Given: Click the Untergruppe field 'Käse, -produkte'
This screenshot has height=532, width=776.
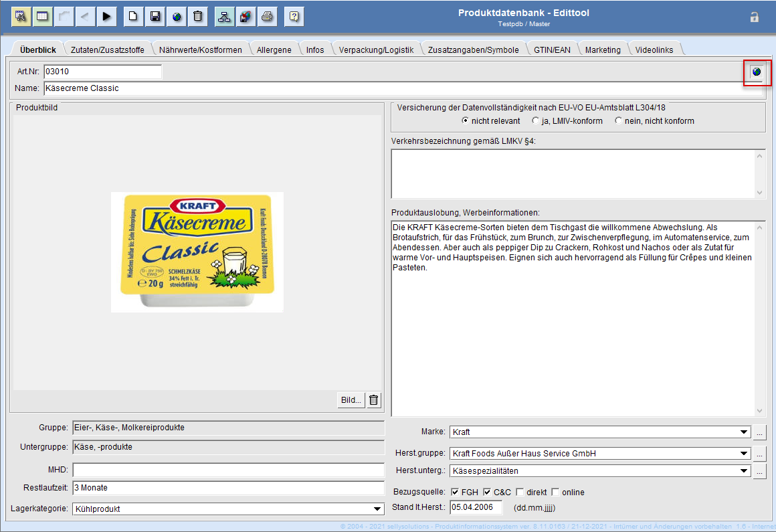Looking at the screenshot, I should point(229,447).
